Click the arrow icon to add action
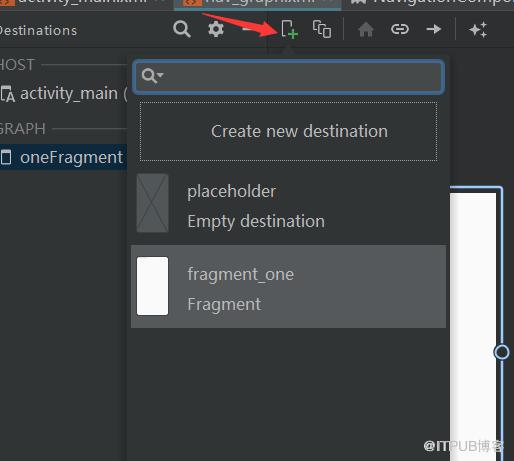This screenshot has height=461, width=514. 434,29
